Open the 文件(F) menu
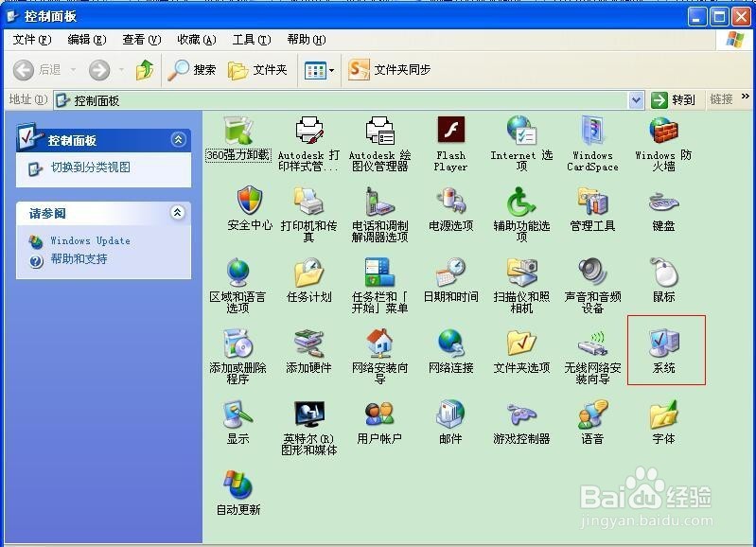 [32, 40]
